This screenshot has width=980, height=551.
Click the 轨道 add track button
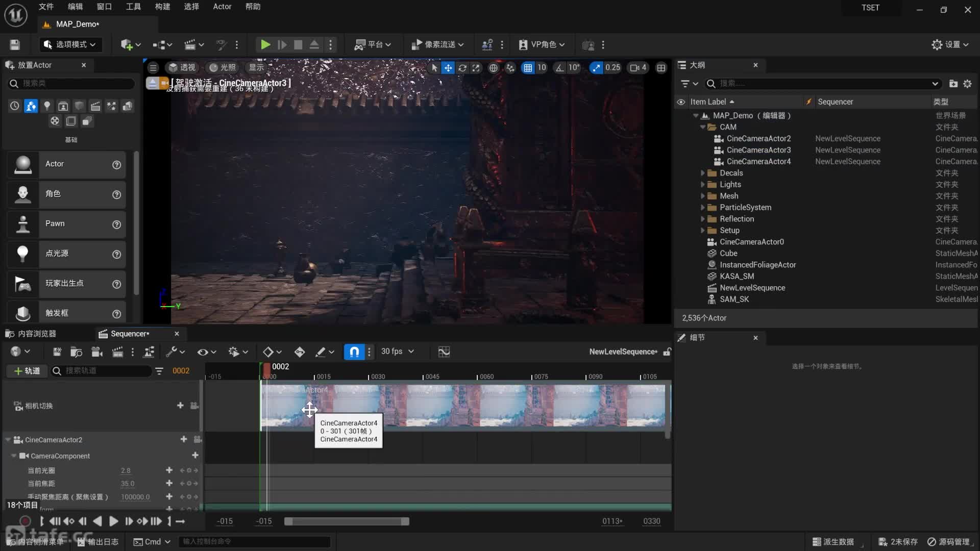coord(27,371)
